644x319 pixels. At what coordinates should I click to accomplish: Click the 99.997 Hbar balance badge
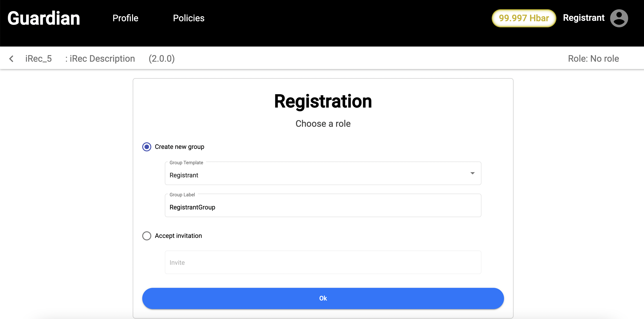524,18
